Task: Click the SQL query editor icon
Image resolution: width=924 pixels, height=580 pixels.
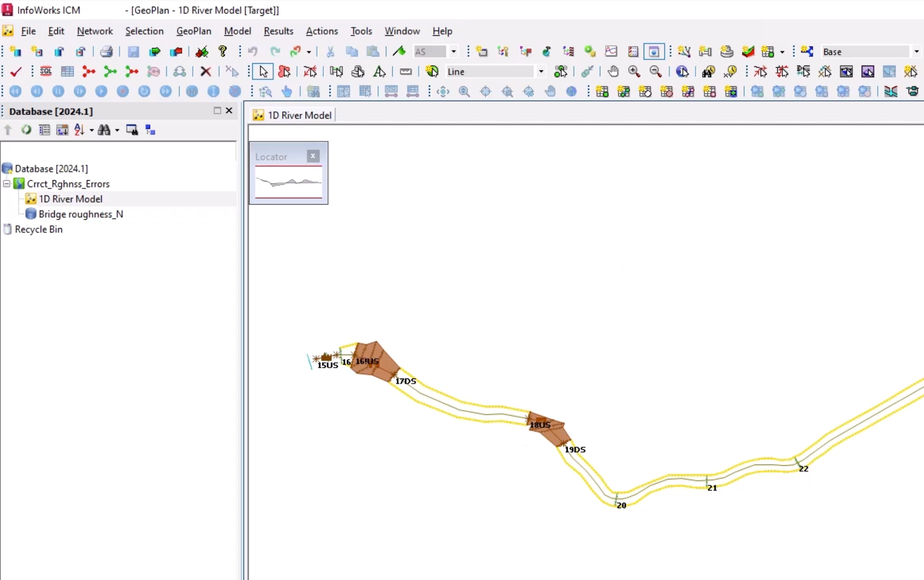Action: coord(46,71)
